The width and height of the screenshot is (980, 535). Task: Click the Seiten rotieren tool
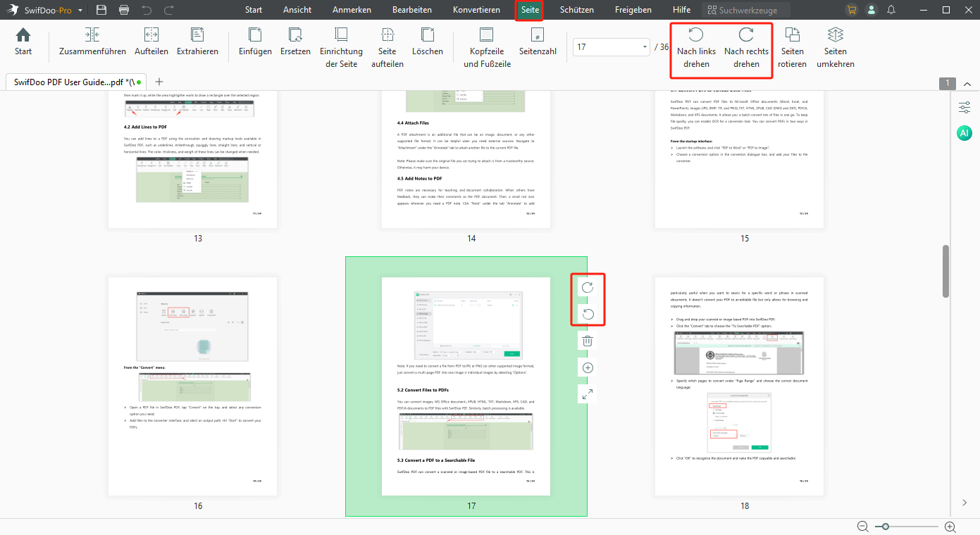pyautogui.click(x=793, y=48)
